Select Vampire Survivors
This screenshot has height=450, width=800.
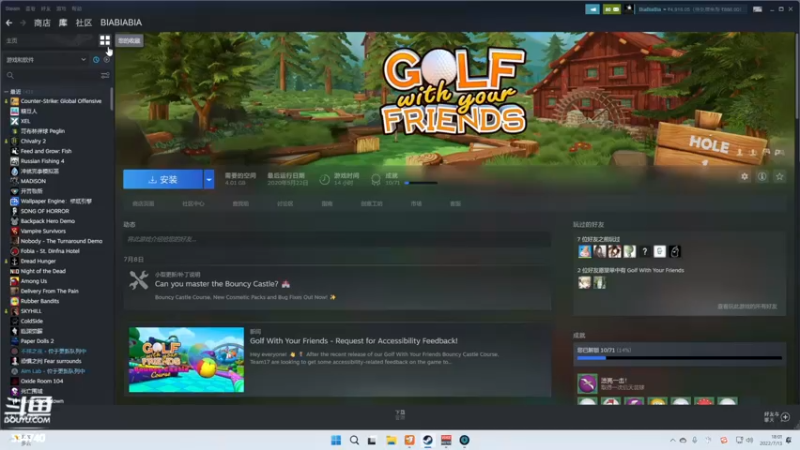(x=43, y=231)
